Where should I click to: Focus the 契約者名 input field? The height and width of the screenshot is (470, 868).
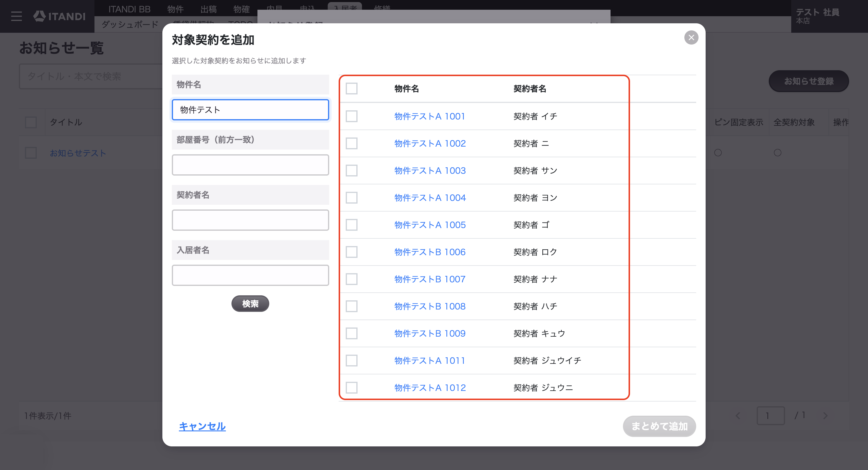coord(250,220)
